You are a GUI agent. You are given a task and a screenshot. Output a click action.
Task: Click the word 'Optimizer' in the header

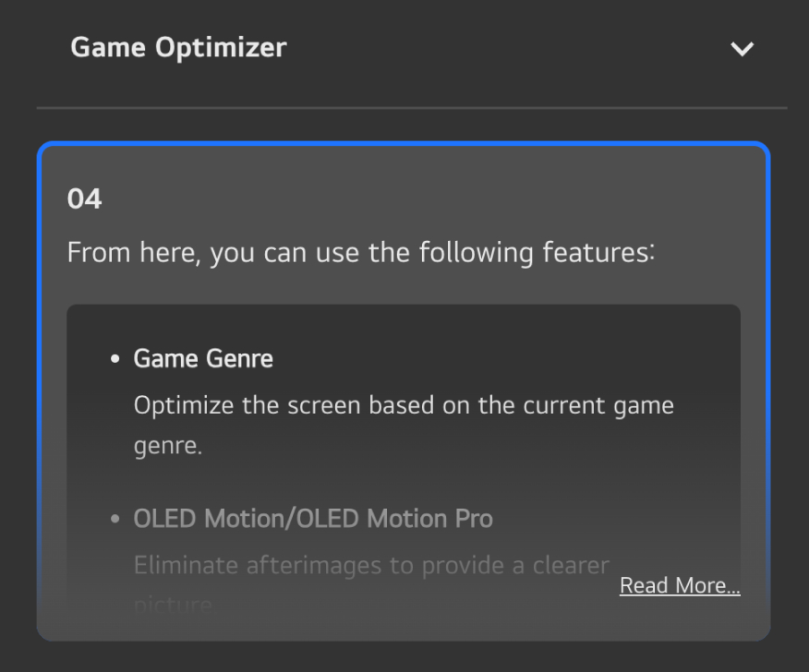[x=221, y=48]
